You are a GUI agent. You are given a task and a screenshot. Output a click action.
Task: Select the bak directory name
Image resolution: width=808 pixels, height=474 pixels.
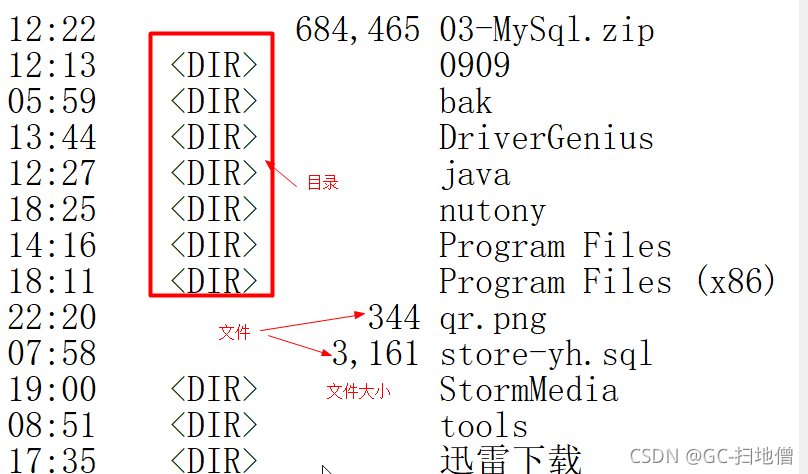[465, 101]
